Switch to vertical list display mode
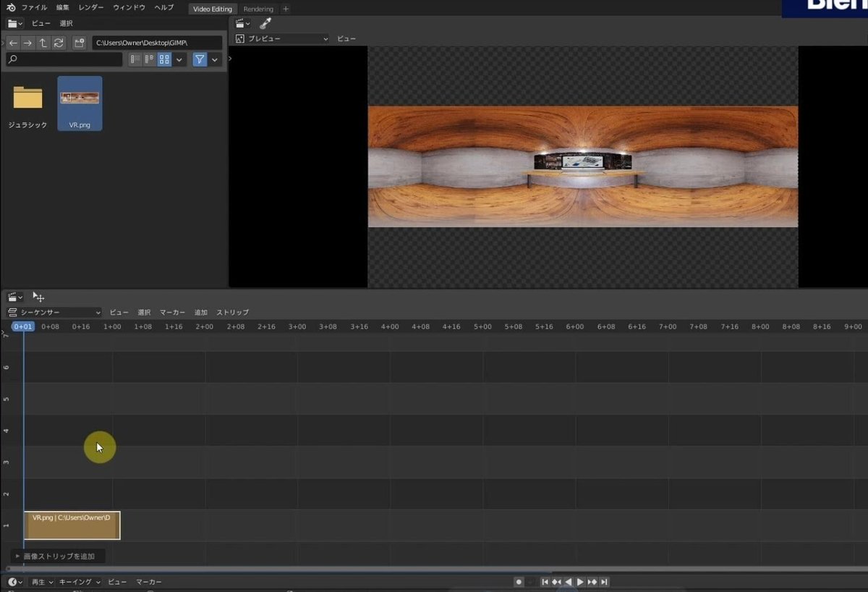 [x=135, y=59]
